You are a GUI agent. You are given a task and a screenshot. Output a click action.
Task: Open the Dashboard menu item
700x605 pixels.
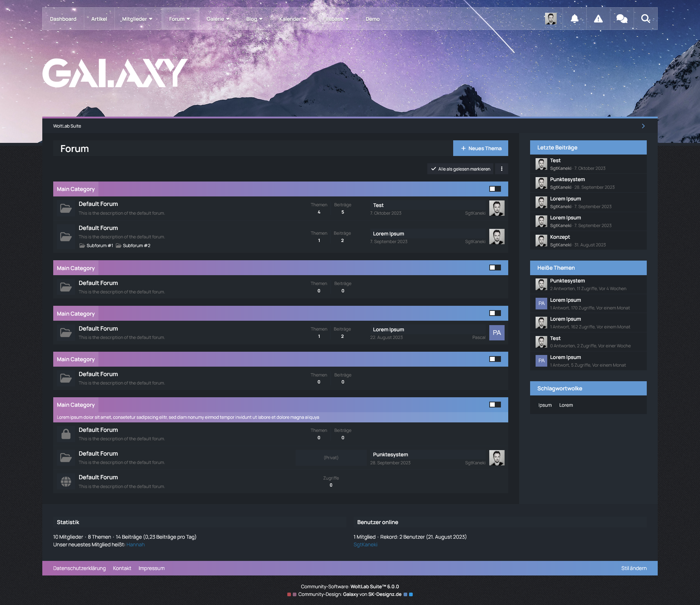point(63,19)
